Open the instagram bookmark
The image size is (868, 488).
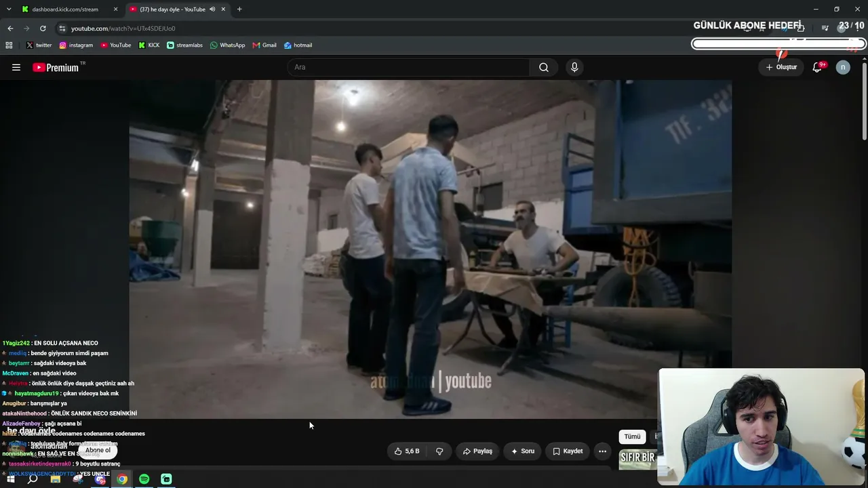pyautogui.click(x=76, y=45)
